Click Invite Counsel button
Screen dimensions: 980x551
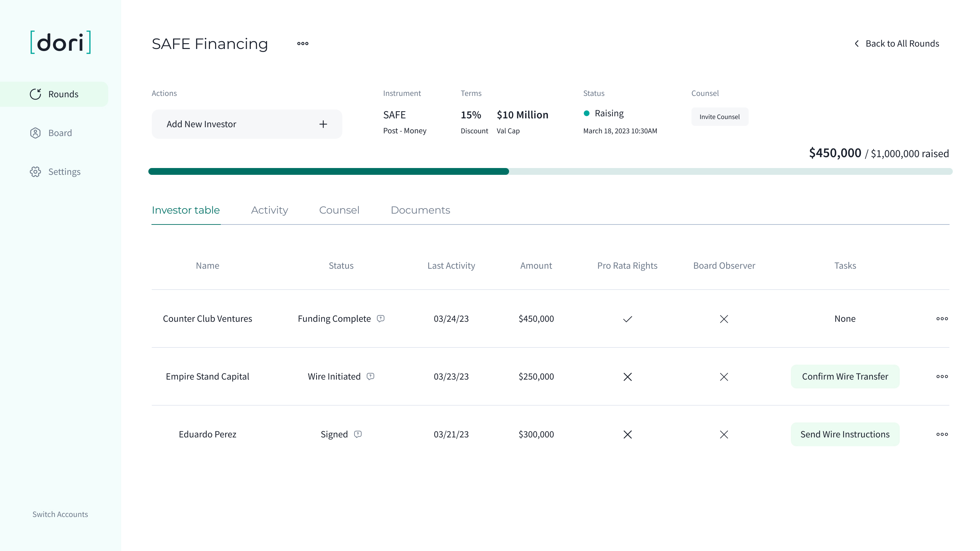719,117
